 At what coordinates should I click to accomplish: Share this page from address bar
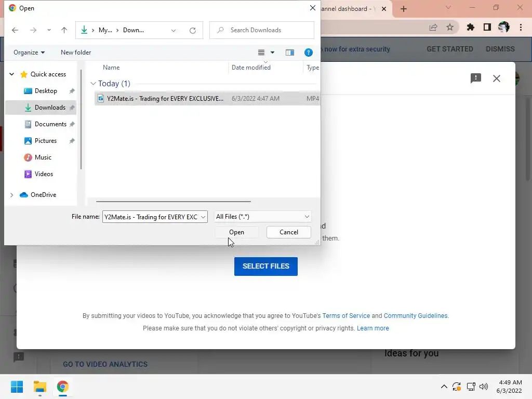click(433, 28)
